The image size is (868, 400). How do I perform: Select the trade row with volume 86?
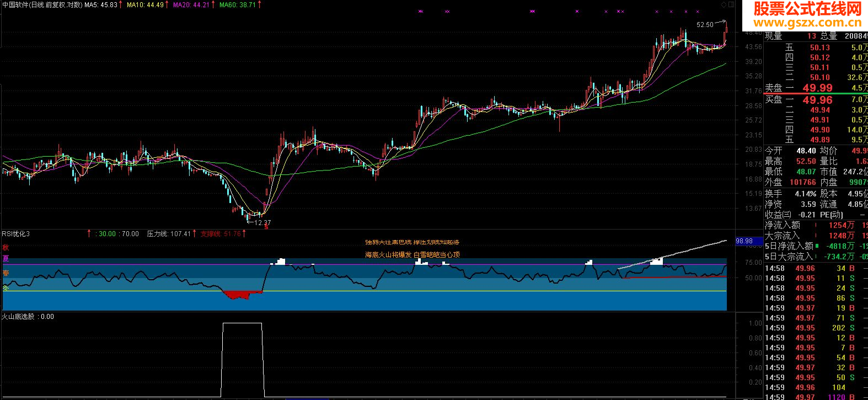click(x=816, y=298)
